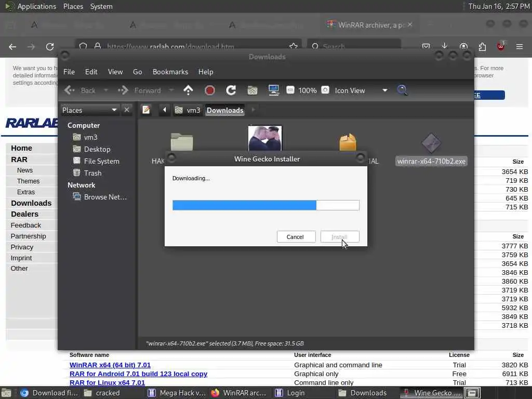Open Partnership link on RARLAB sidebar

pos(28,236)
